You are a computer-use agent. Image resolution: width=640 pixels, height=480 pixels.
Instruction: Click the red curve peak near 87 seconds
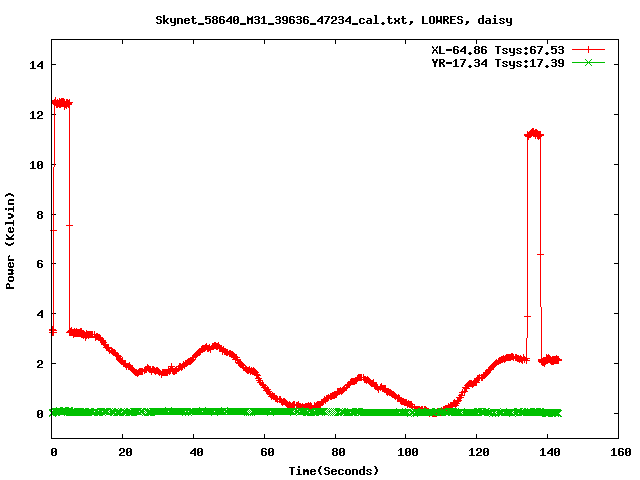coord(361,378)
